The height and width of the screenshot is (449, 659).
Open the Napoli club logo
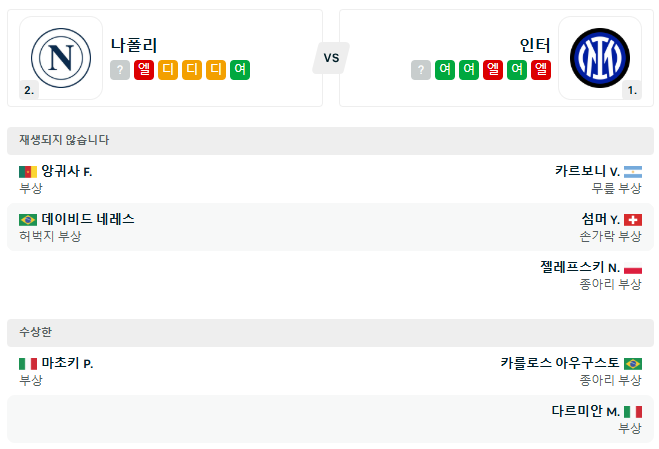click(61, 58)
